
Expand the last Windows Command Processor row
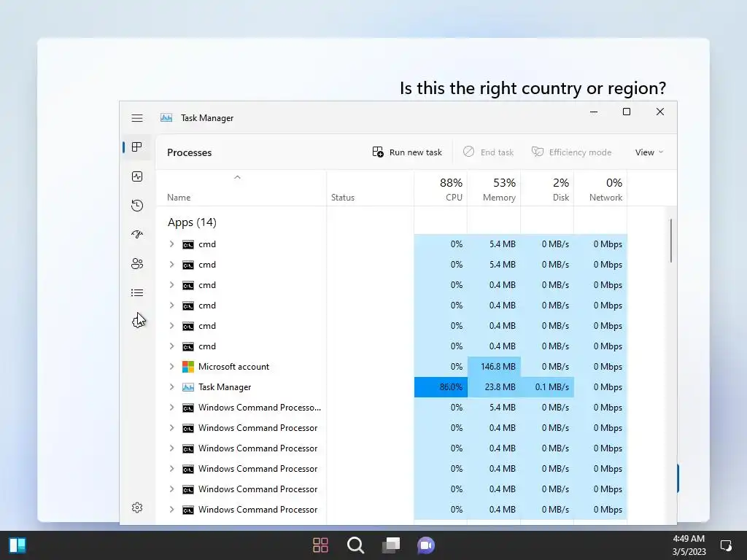pos(171,510)
